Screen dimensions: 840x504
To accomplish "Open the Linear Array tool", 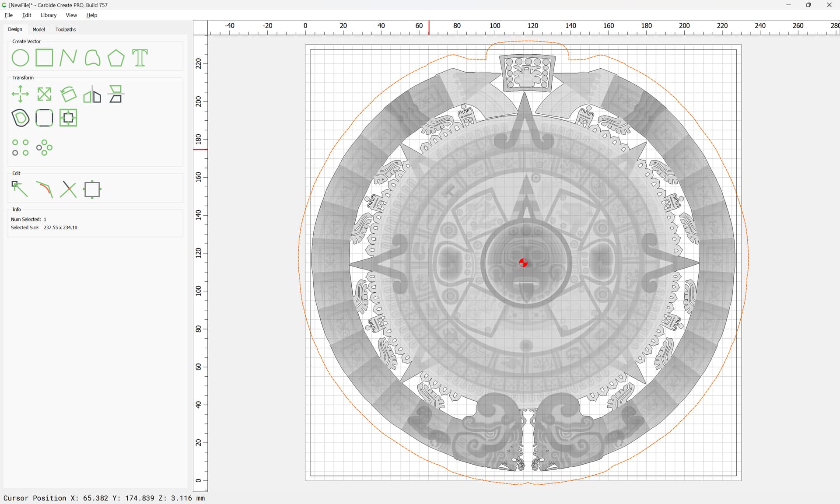I will click(20, 147).
